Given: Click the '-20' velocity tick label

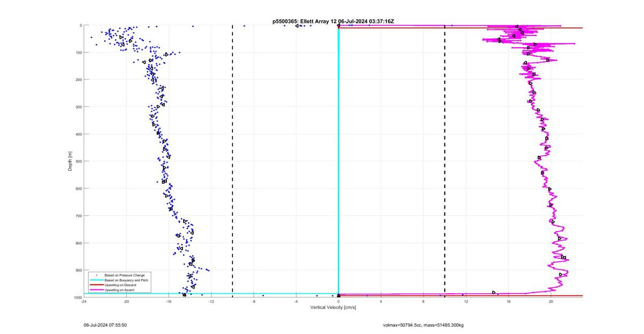Looking at the screenshot, I should tap(126, 302).
